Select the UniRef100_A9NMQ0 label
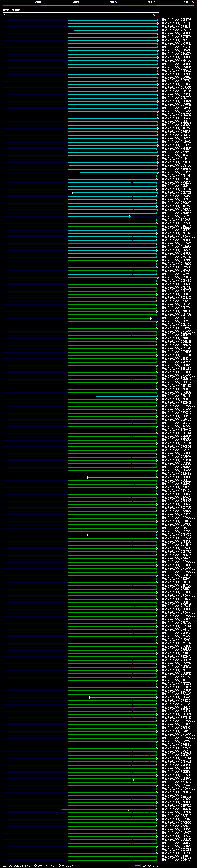Screen dimensions: 197x868 tap(177, 149)
